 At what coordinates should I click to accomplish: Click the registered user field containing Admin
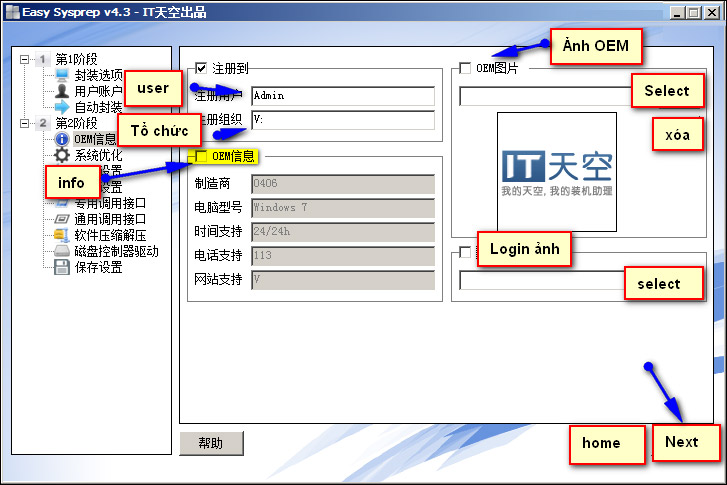pos(343,96)
